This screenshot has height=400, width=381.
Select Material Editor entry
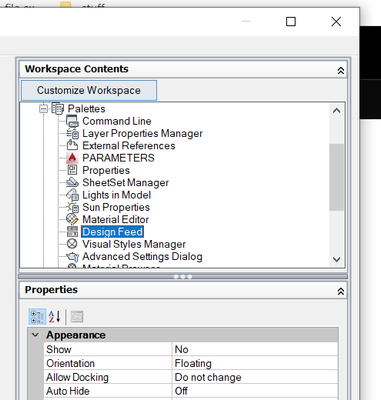(x=115, y=220)
